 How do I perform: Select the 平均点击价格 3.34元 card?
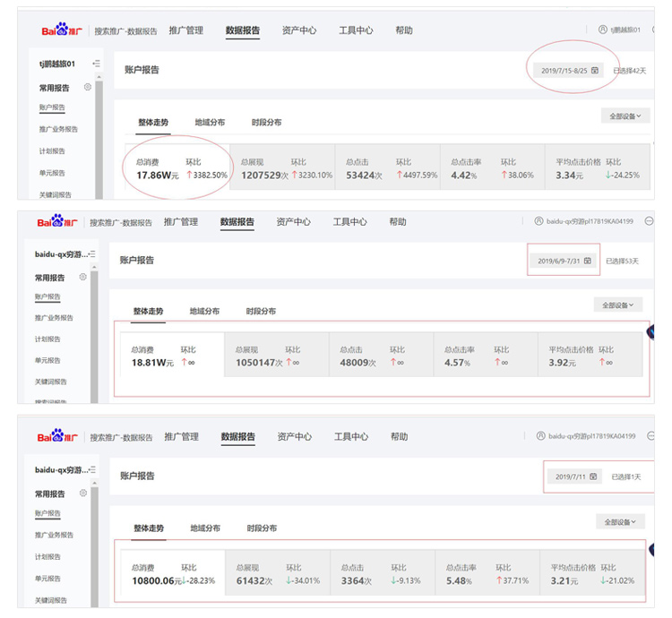point(598,167)
